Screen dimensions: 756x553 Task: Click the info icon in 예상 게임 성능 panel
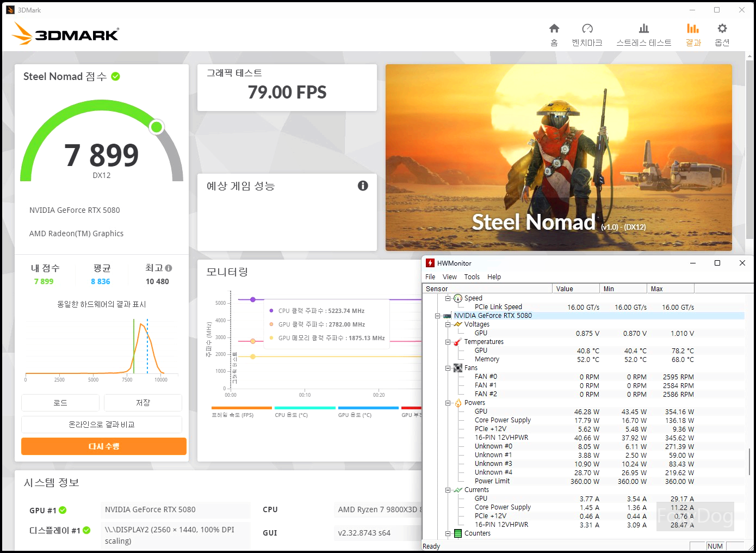point(363,186)
